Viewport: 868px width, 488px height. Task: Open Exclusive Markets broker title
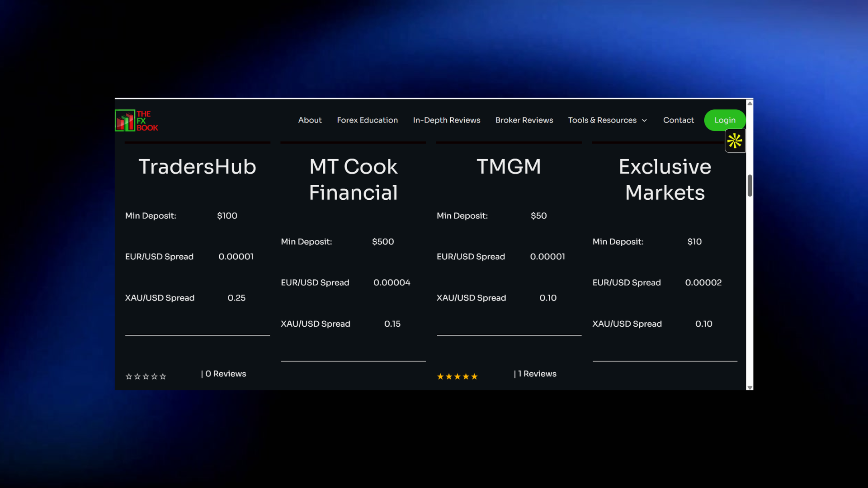[665, 179]
